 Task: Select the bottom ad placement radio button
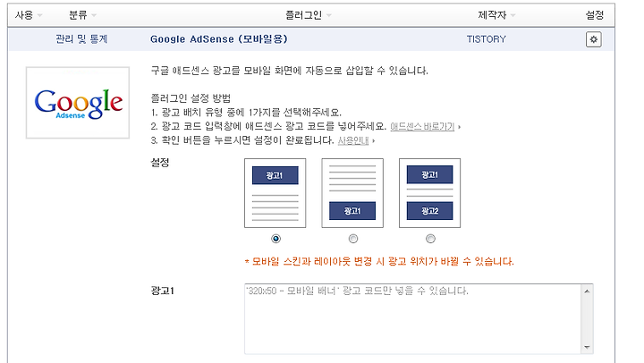(x=352, y=239)
